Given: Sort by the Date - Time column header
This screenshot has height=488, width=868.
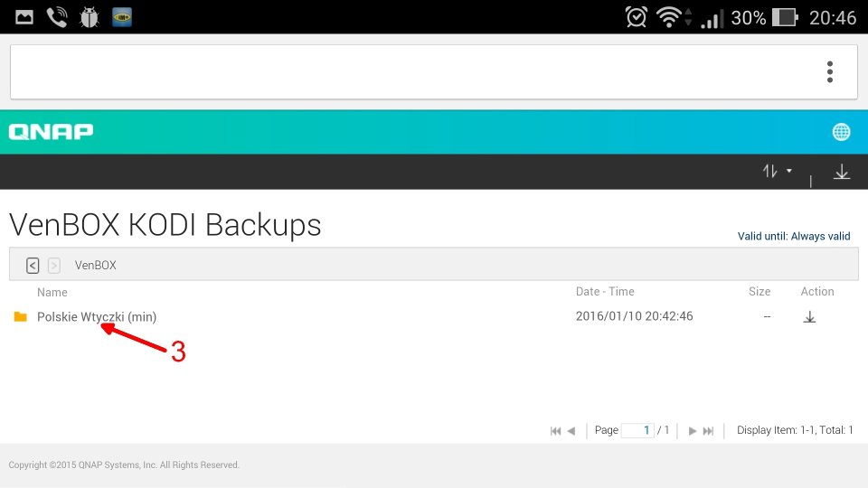Looking at the screenshot, I should [x=605, y=292].
